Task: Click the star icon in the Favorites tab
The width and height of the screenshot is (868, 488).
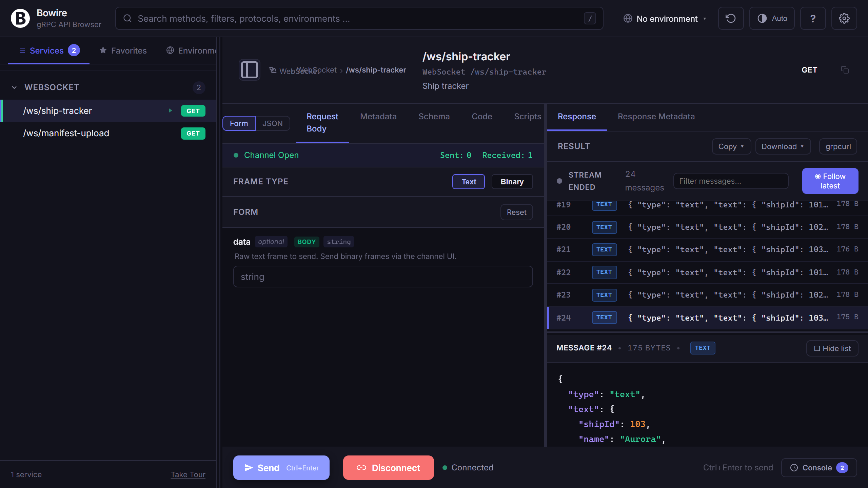Action: point(103,50)
